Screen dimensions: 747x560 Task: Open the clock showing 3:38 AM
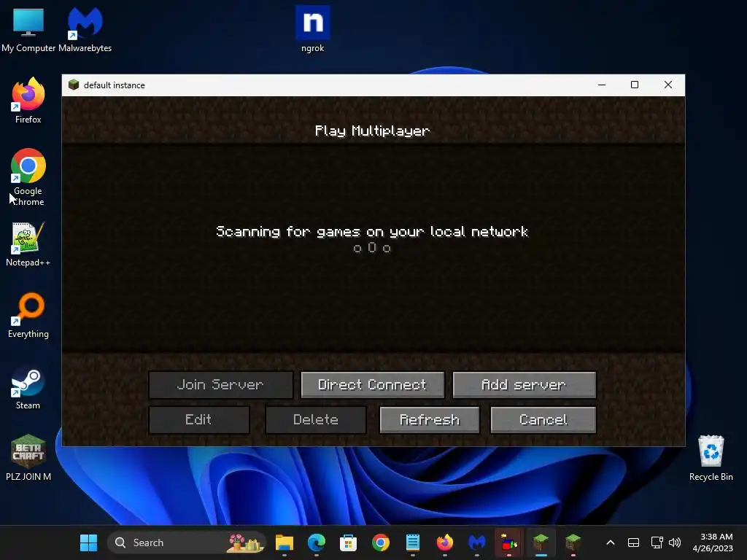[713, 542]
